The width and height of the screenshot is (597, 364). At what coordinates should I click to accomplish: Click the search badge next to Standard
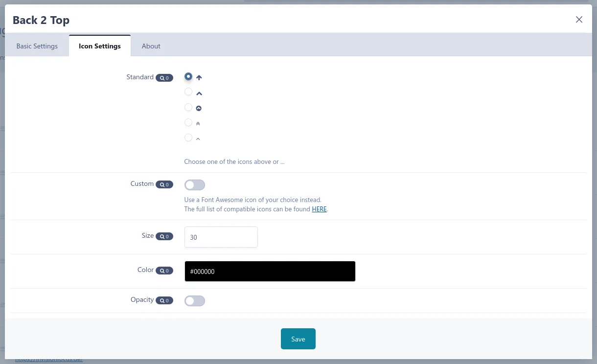[164, 78]
